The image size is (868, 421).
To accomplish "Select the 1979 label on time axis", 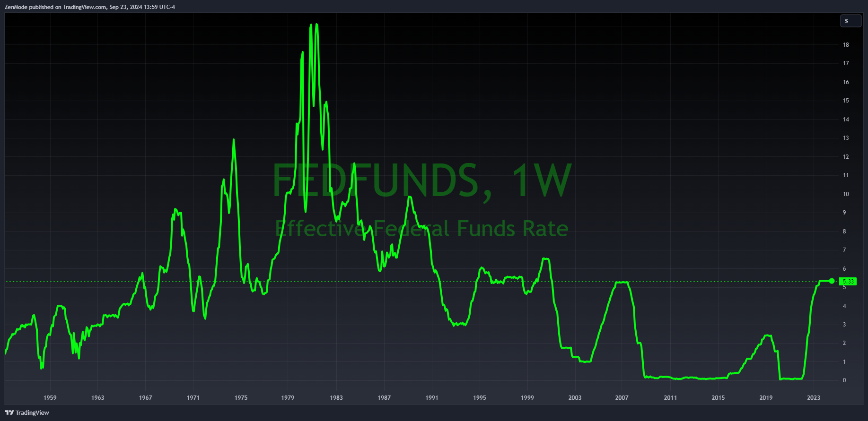I will pyautogui.click(x=288, y=398).
